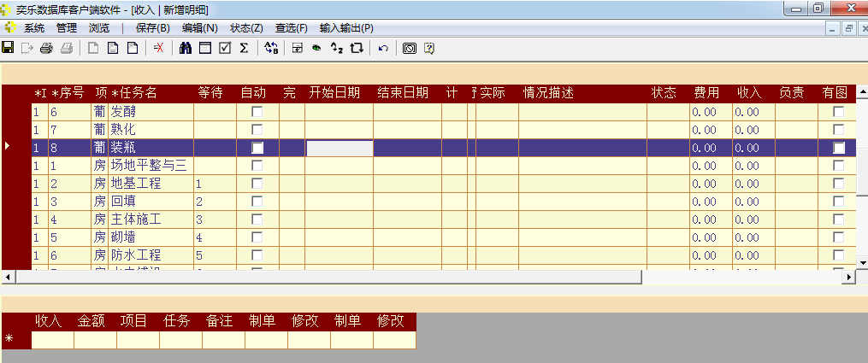The width and height of the screenshot is (868, 363).
Task: Click the binoculars search icon
Action: pyautogui.click(x=185, y=48)
